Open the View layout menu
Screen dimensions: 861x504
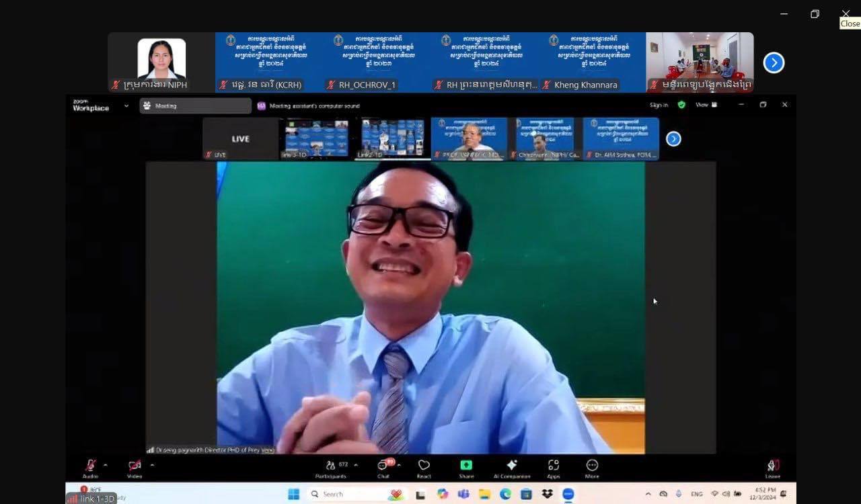click(x=705, y=105)
